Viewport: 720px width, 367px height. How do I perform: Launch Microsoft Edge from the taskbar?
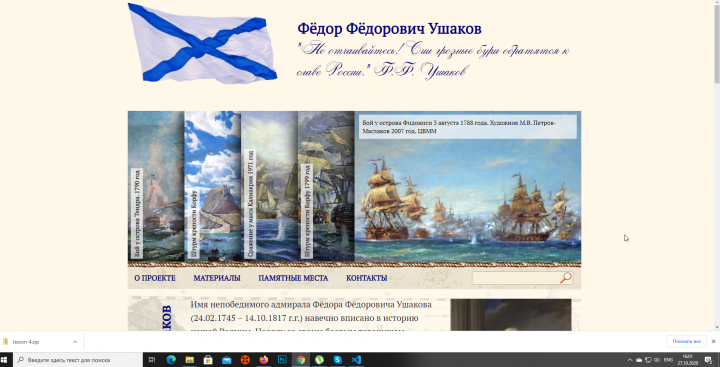pyautogui.click(x=171, y=360)
